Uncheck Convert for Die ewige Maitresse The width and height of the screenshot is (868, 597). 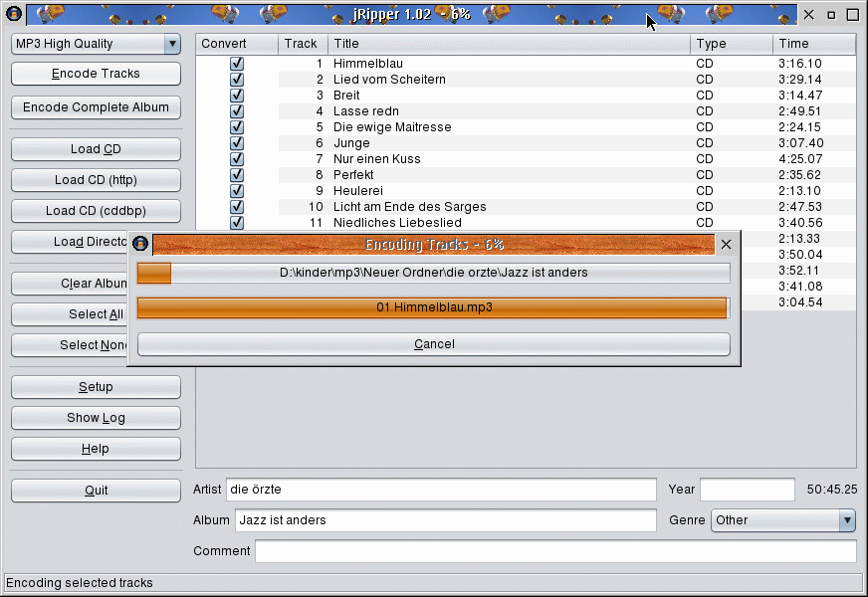point(237,126)
